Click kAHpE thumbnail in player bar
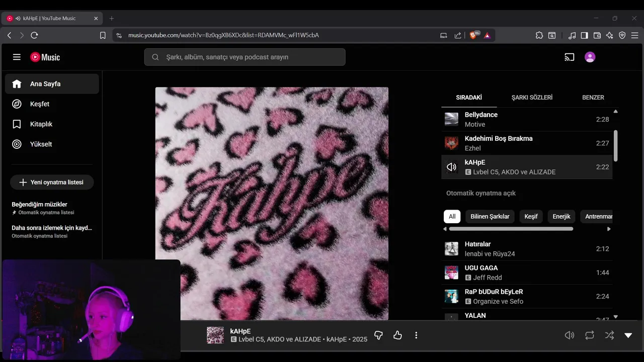 pyautogui.click(x=215, y=335)
